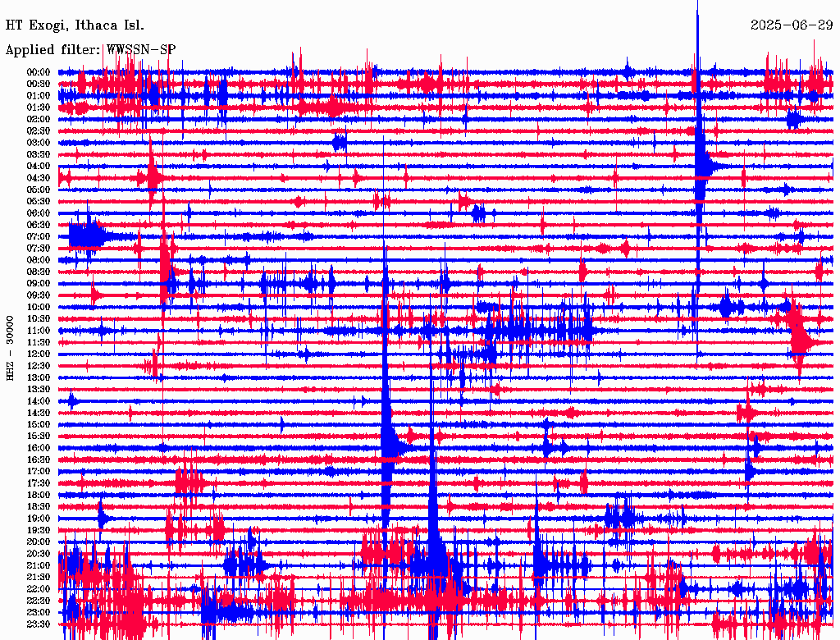Select the 04:00 time label
Viewport: 840px width, 640px height.
point(39,167)
